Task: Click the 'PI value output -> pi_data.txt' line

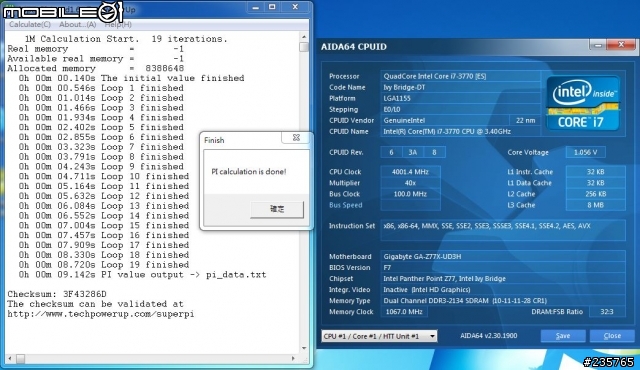Action: [142, 275]
